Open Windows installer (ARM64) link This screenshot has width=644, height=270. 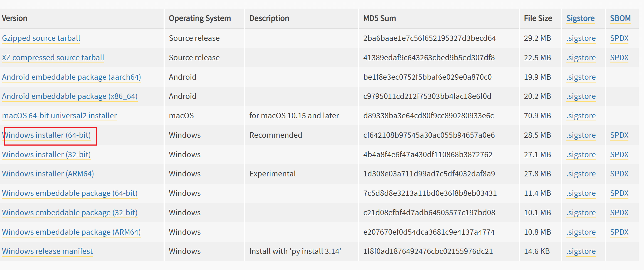(48, 174)
